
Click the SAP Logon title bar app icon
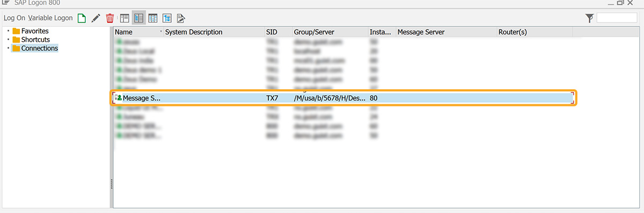point(6,3)
